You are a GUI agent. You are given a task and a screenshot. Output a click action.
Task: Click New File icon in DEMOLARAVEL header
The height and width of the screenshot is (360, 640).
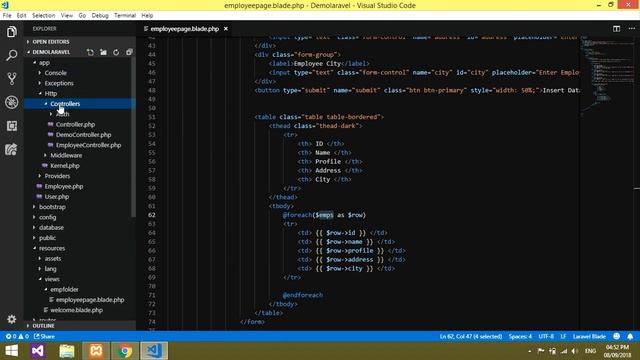(x=90, y=52)
